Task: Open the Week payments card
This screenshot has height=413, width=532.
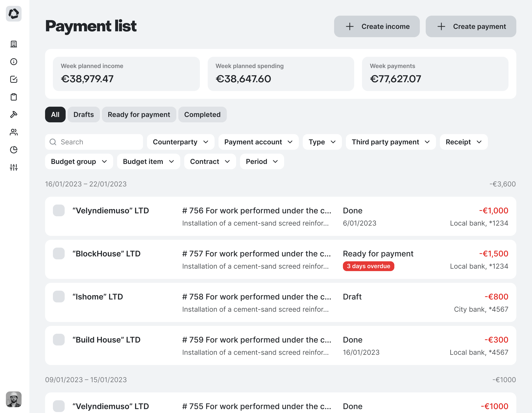Action: click(435, 74)
